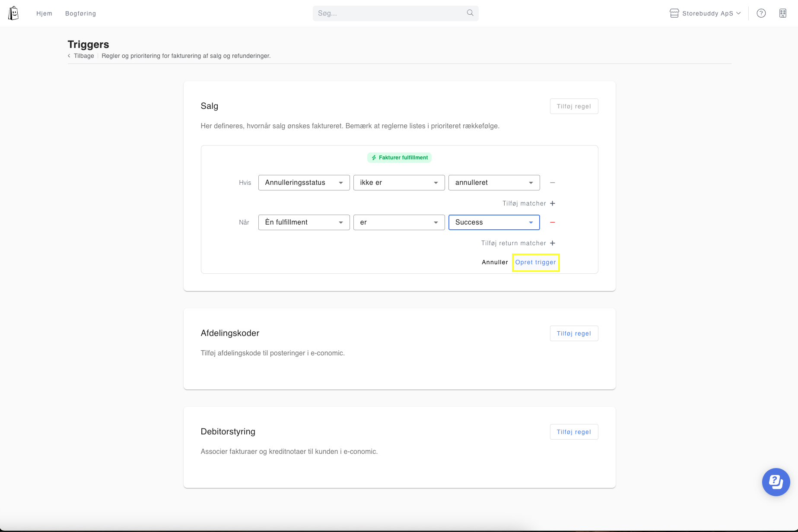Image resolution: width=798 pixels, height=532 pixels.
Task: Go to Hjem in top navigation
Action: pyautogui.click(x=44, y=13)
